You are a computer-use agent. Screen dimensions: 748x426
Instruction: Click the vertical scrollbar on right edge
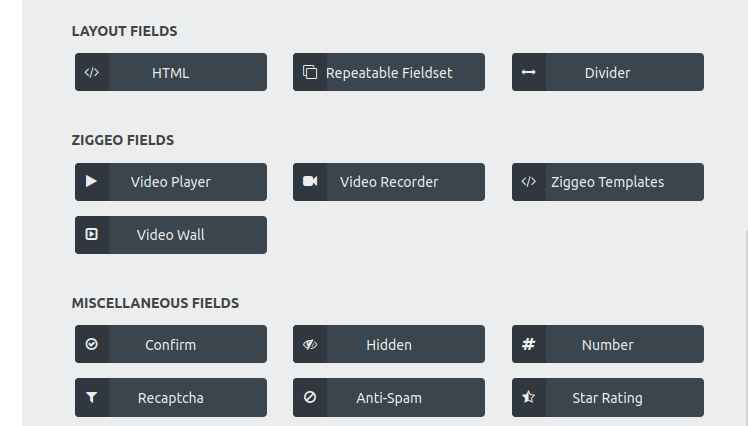[746, 327]
